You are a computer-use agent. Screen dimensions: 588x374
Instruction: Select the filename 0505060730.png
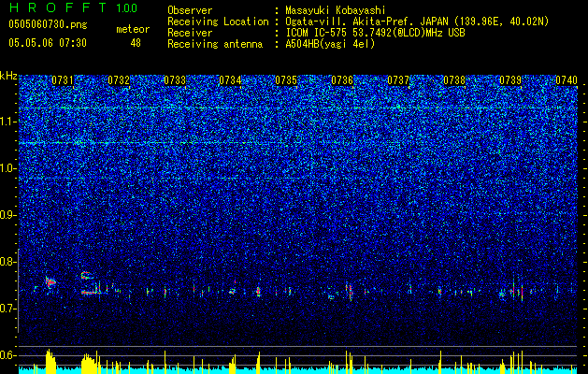pos(48,25)
